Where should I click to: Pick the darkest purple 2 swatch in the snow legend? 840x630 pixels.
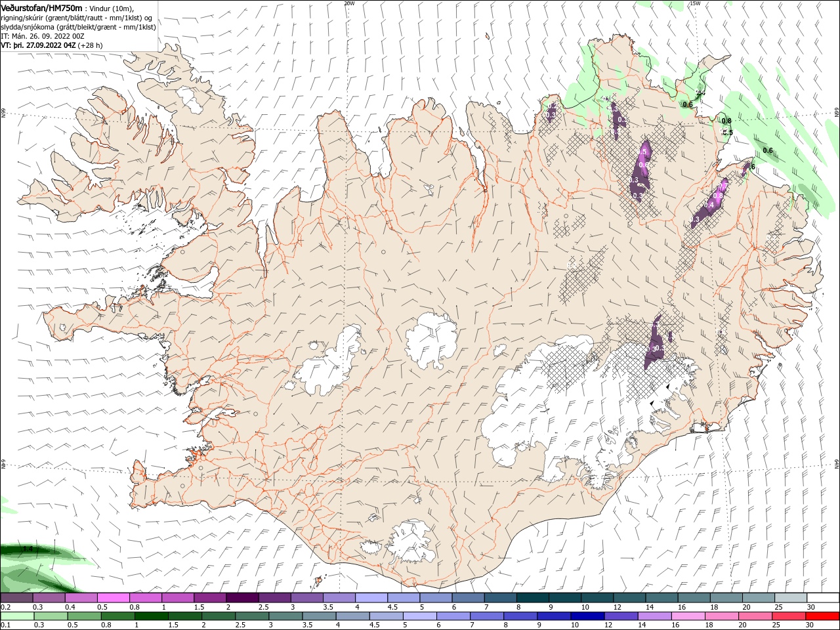pos(242,598)
